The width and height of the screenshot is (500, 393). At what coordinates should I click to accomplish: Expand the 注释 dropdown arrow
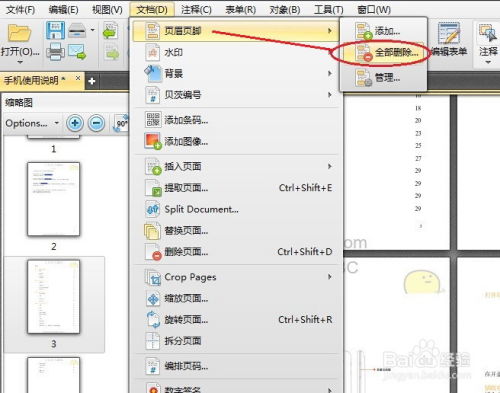[488, 62]
